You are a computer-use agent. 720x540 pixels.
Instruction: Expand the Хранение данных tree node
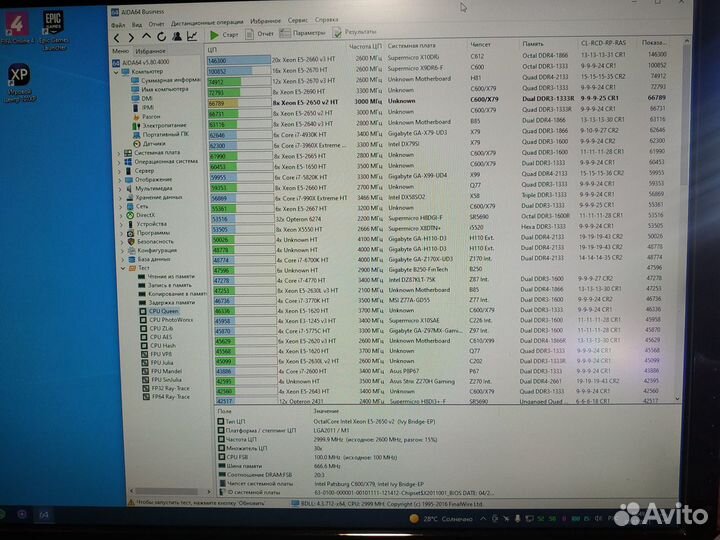click(x=122, y=198)
